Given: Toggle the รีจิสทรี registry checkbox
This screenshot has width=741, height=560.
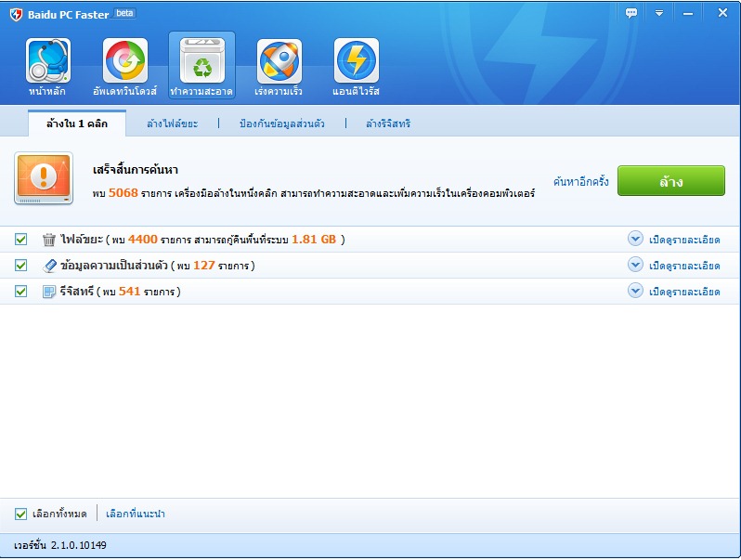Looking at the screenshot, I should tap(21, 292).
